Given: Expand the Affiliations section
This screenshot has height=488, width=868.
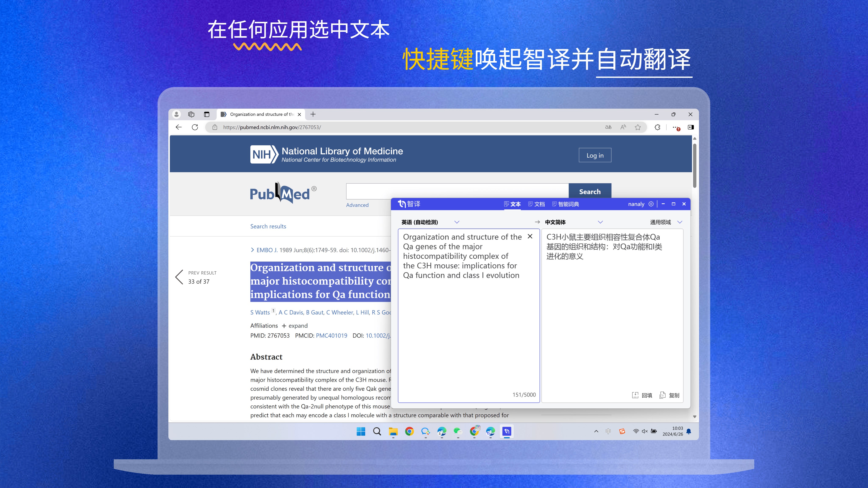Looking at the screenshot, I should point(294,326).
